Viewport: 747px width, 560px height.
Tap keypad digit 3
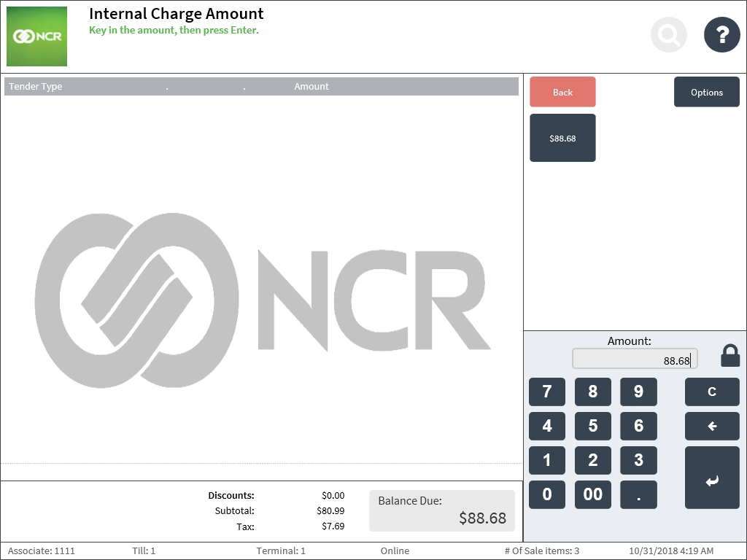click(x=638, y=461)
